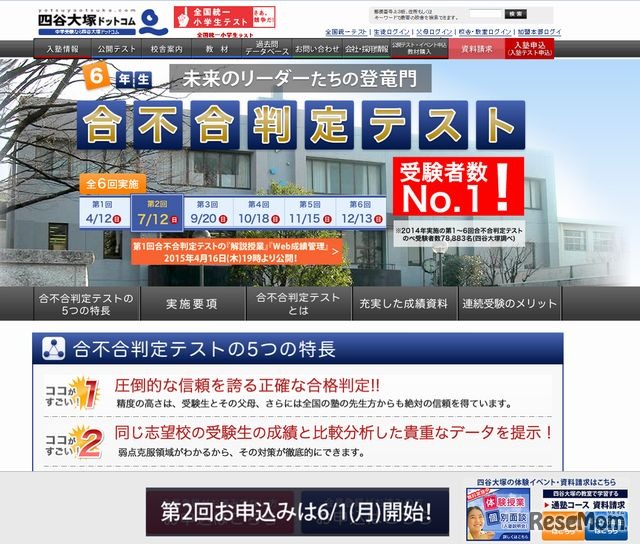Click the orange button under 通塾コース
The image size is (640, 544).
563,526
